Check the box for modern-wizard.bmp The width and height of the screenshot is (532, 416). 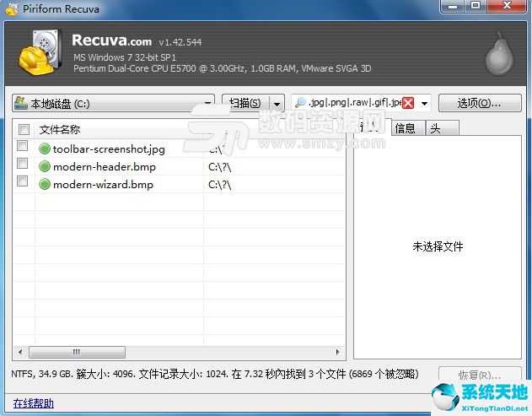pyautogui.click(x=23, y=181)
